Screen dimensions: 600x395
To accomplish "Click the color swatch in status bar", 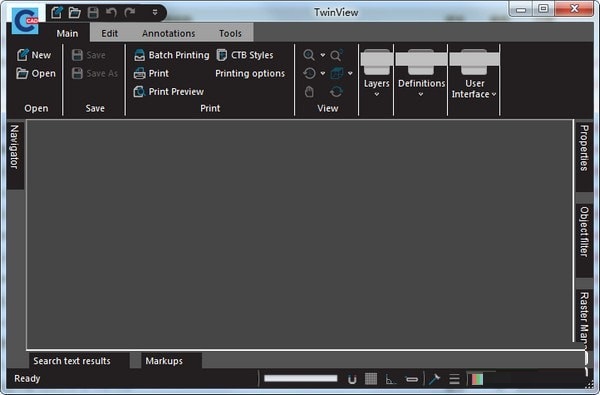I will (x=476, y=379).
